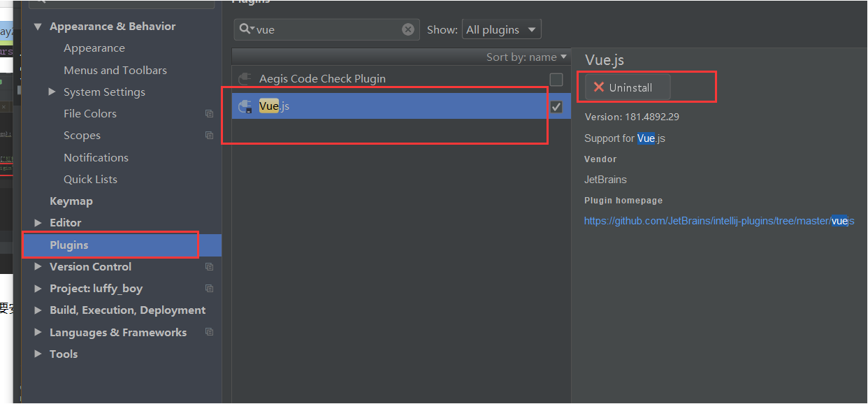868x404 pixels.
Task: Open the Show All plugins dropdown
Action: pyautogui.click(x=501, y=29)
